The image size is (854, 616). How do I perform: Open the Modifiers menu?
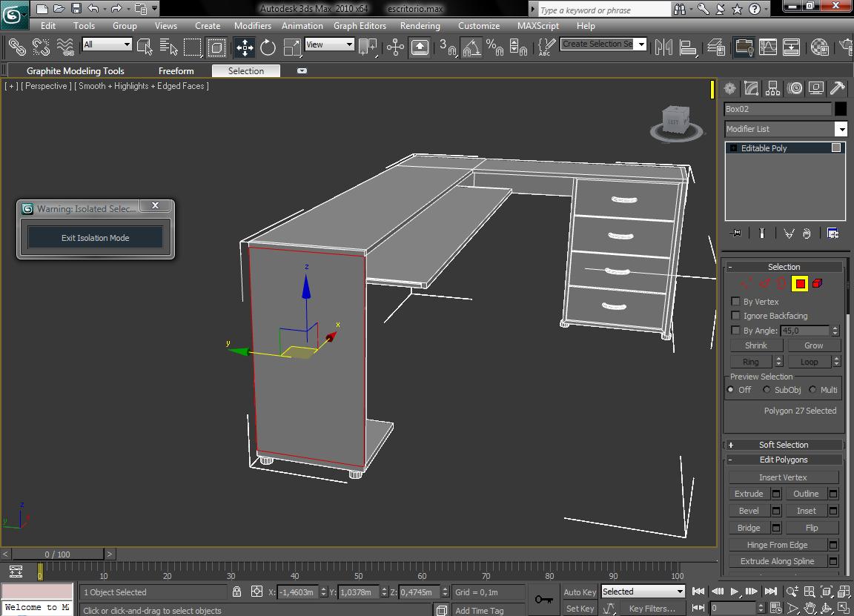(x=252, y=25)
